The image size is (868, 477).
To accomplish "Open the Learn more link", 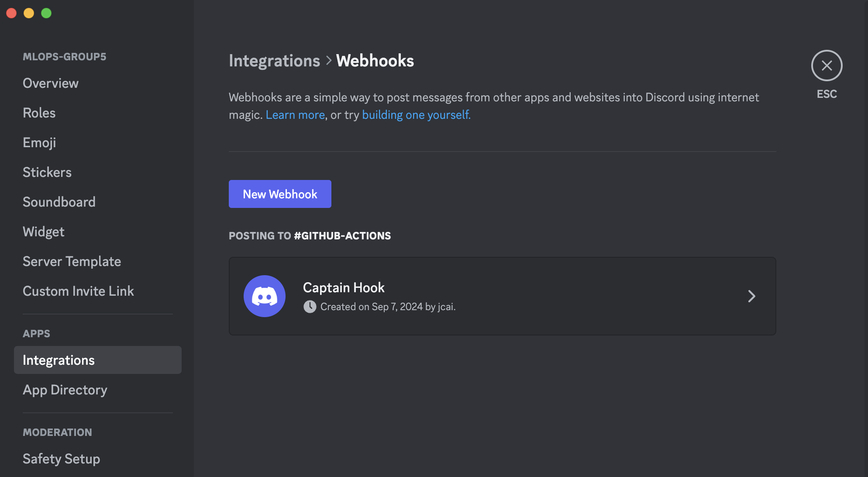I will (295, 115).
